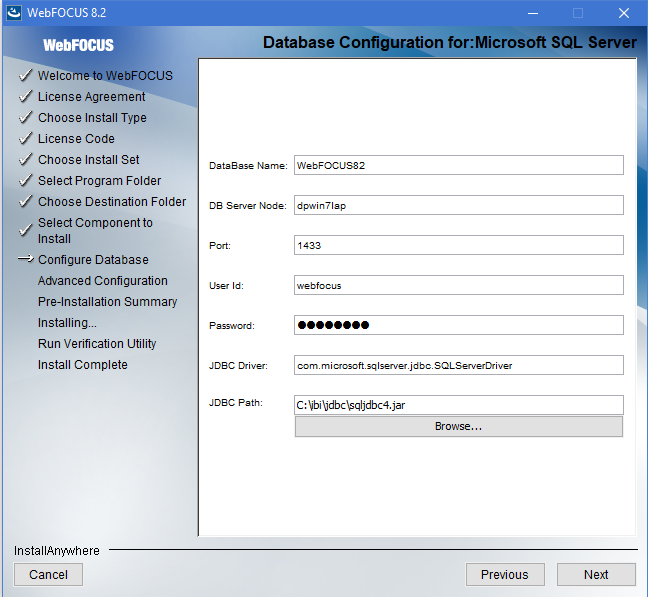
Task: Click the checkmark beside Choose Destination Folder
Action: [26, 201]
